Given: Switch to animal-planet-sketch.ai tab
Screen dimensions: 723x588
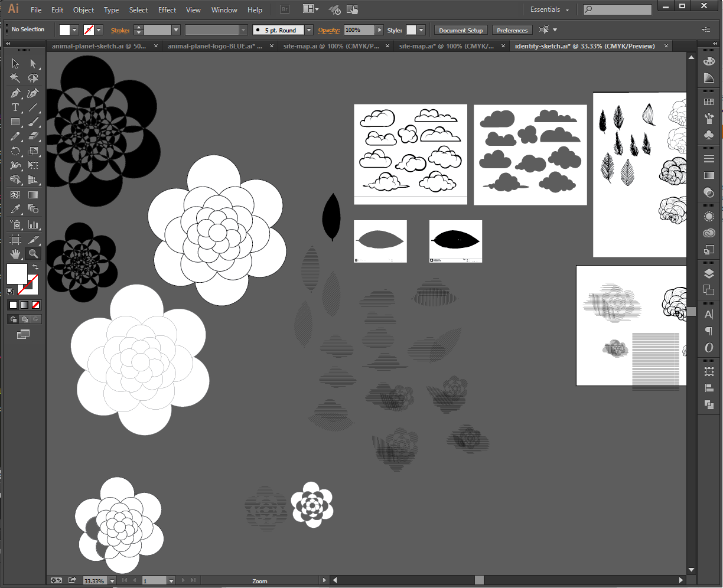Looking at the screenshot, I should pos(99,46).
